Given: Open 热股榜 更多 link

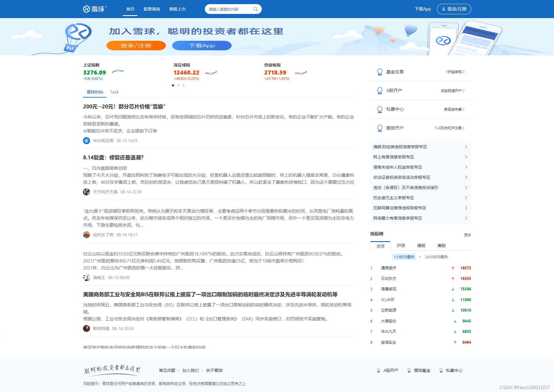Looking at the screenshot, I should (467, 235).
